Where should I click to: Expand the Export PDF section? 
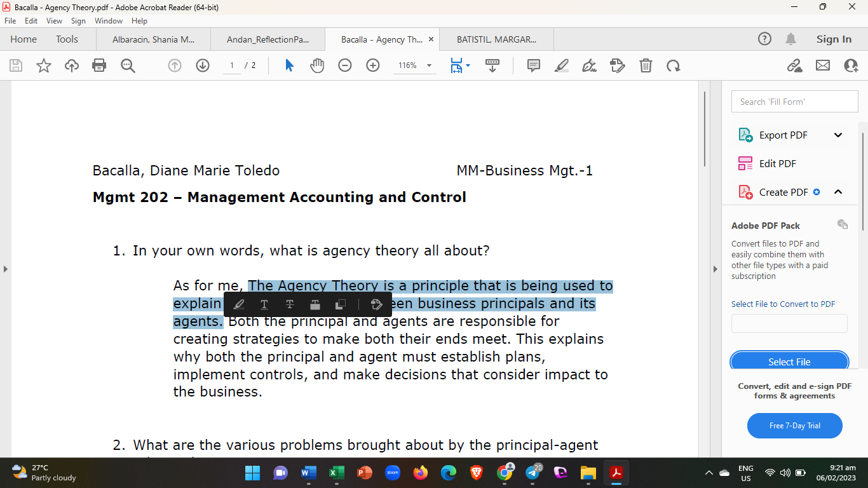pos(837,135)
